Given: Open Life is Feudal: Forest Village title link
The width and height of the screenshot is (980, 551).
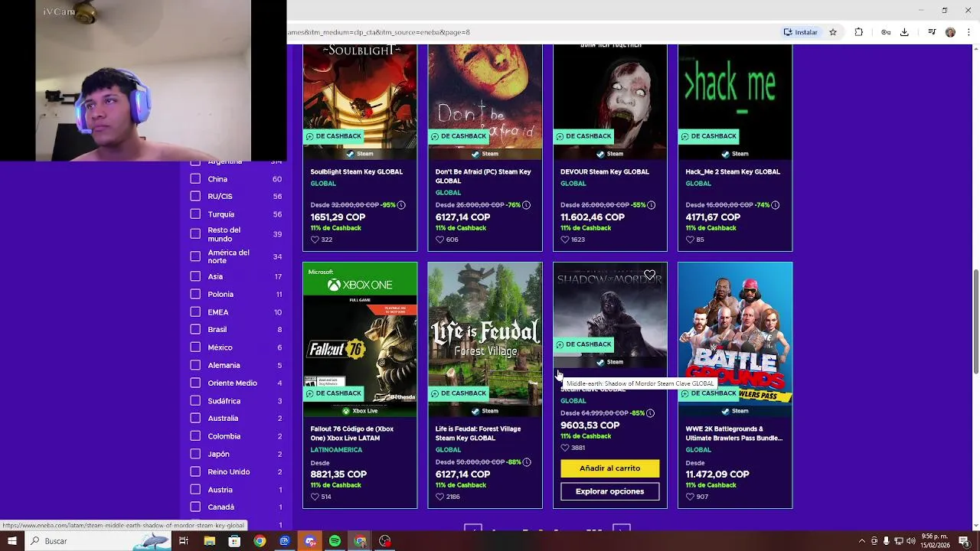Looking at the screenshot, I should [479, 433].
